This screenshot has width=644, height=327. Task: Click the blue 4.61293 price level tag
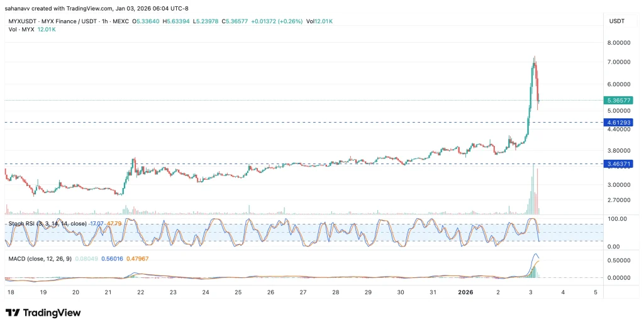click(x=617, y=121)
